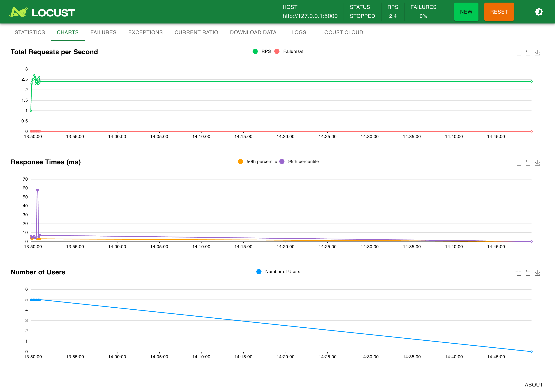This screenshot has width=555, height=392.
Task: Switch to the Statistics tab
Action: click(x=30, y=32)
